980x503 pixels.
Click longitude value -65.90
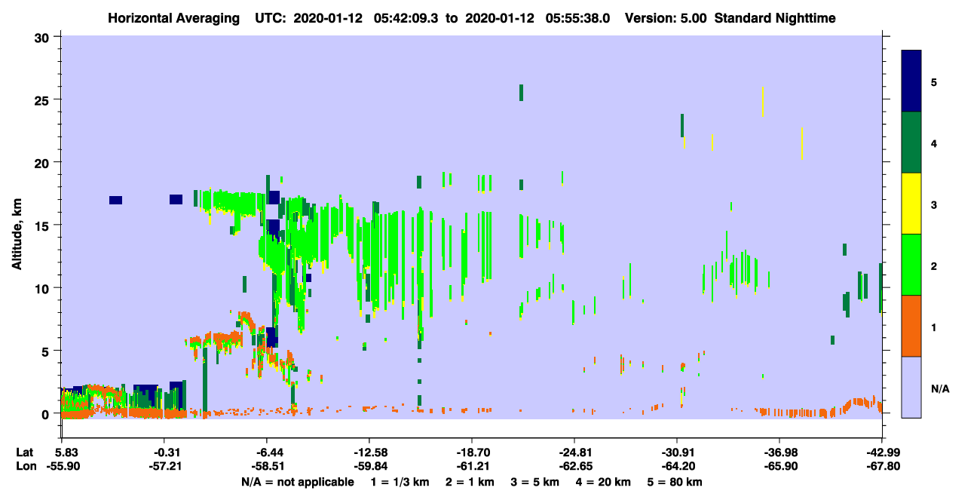pyautogui.click(x=779, y=466)
